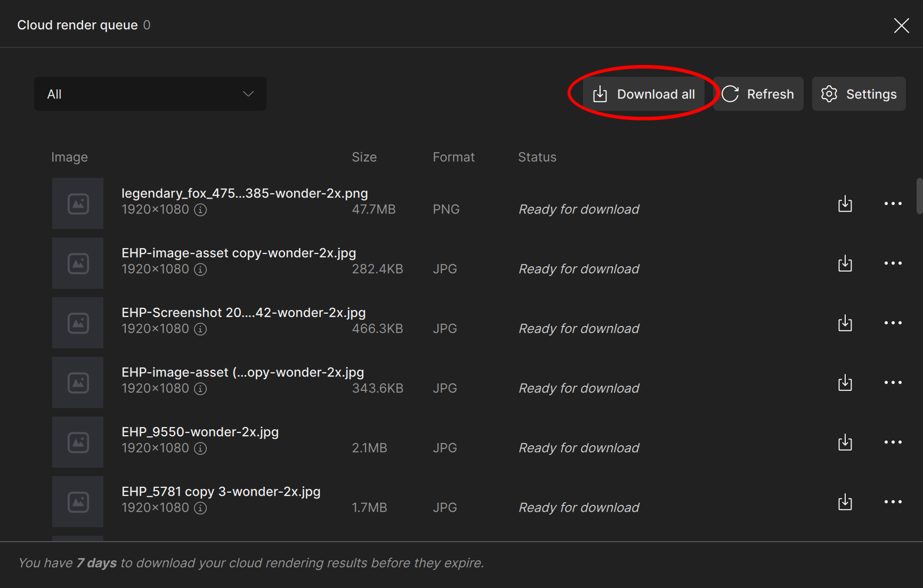Click the Download all button
This screenshot has width=923, height=588.
644,94
